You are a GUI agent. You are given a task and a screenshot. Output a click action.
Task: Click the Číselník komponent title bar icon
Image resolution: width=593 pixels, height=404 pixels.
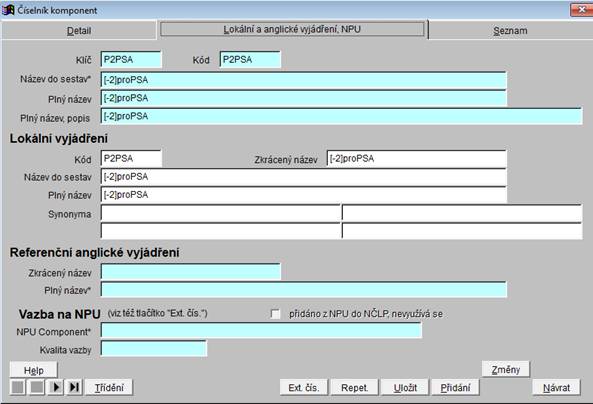(8, 10)
